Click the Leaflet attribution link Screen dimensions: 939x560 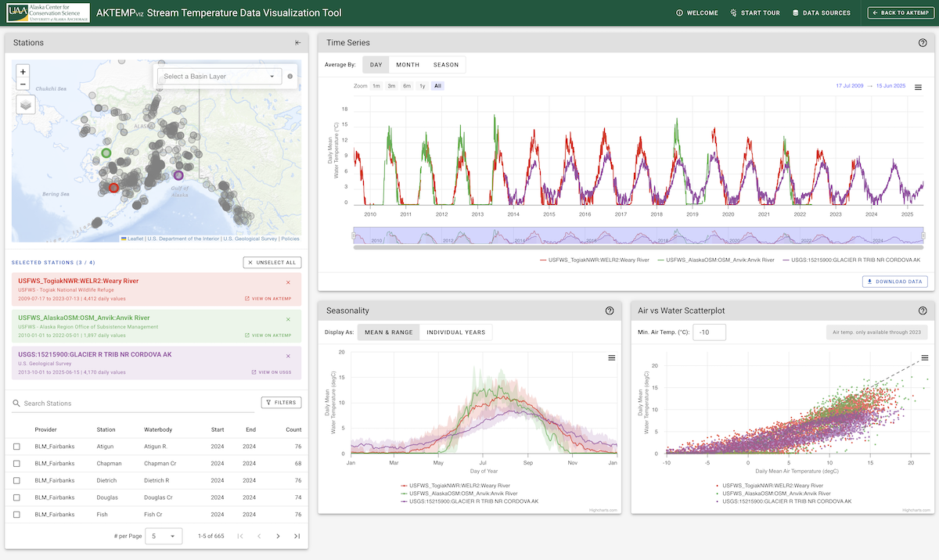(133, 239)
